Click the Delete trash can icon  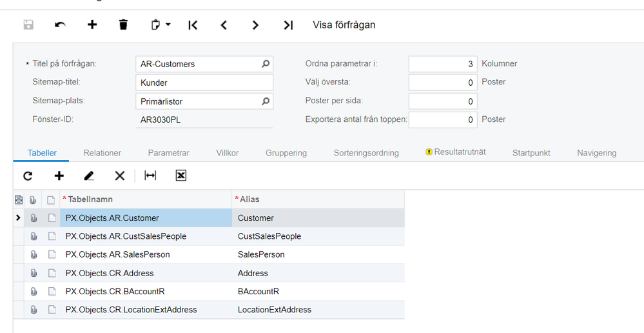tap(123, 25)
